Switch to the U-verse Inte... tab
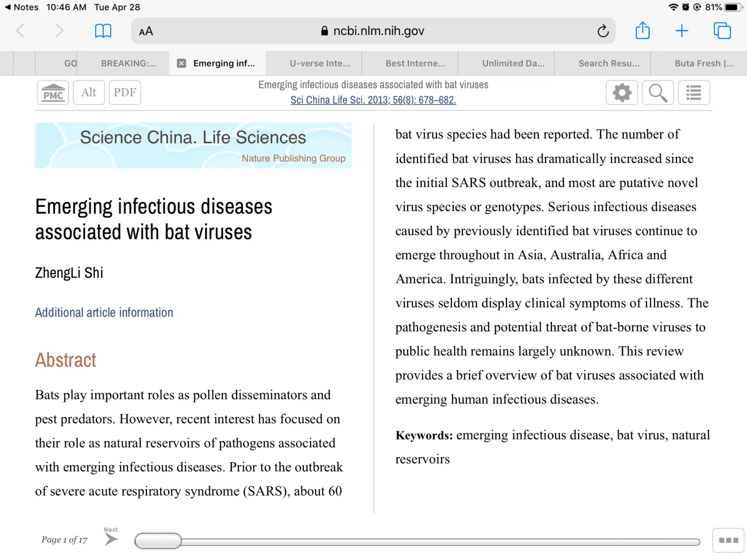This screenshot has height=560, width=747. click(320, 63)
